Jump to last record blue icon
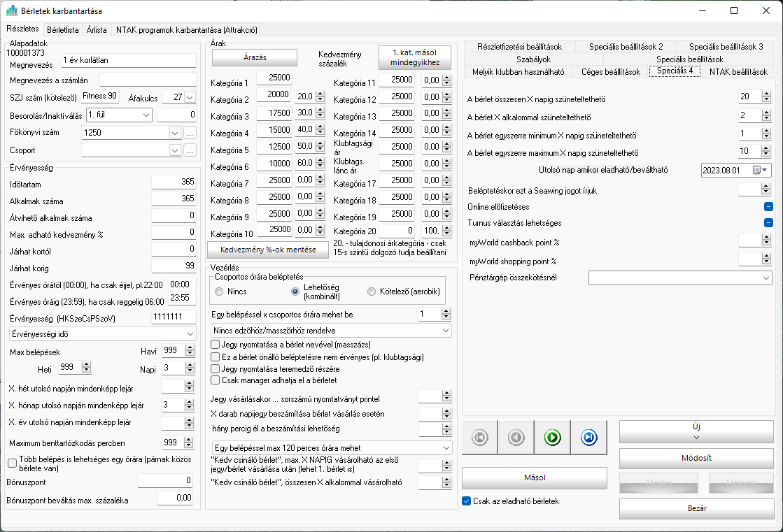 tap(588, 438)
